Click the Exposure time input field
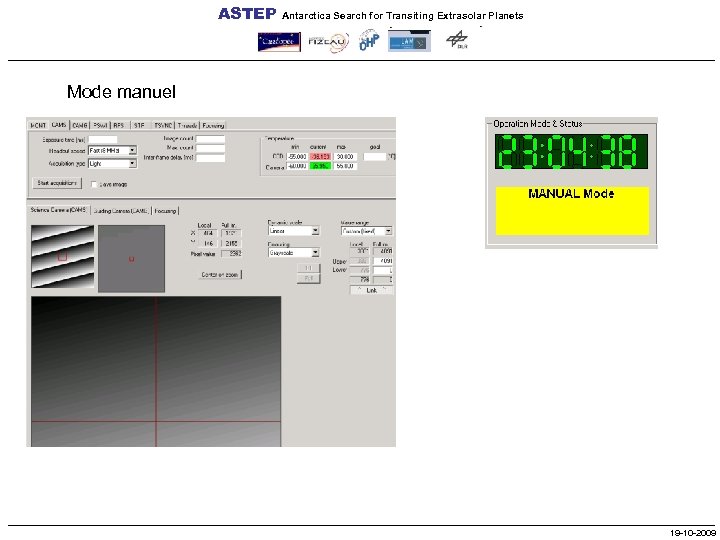 102,140
